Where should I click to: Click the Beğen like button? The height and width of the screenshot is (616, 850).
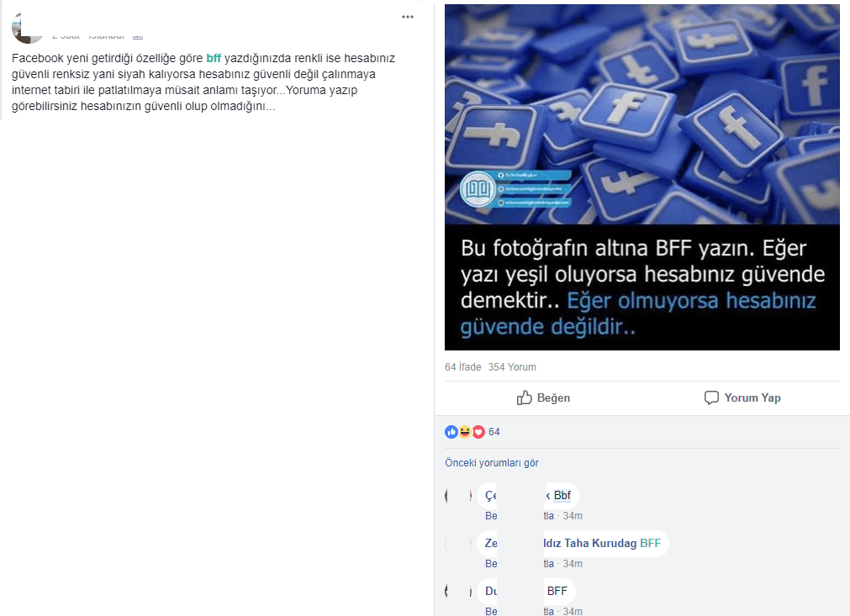543,398
